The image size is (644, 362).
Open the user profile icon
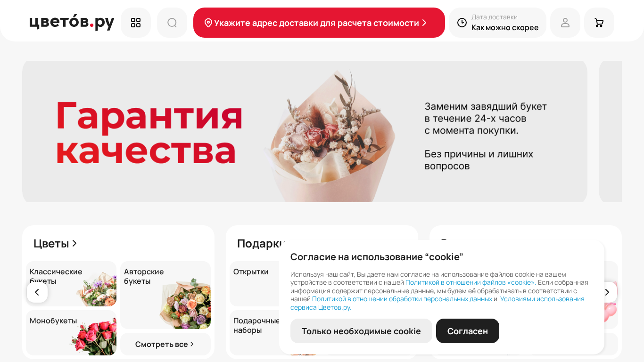[565, 23]
